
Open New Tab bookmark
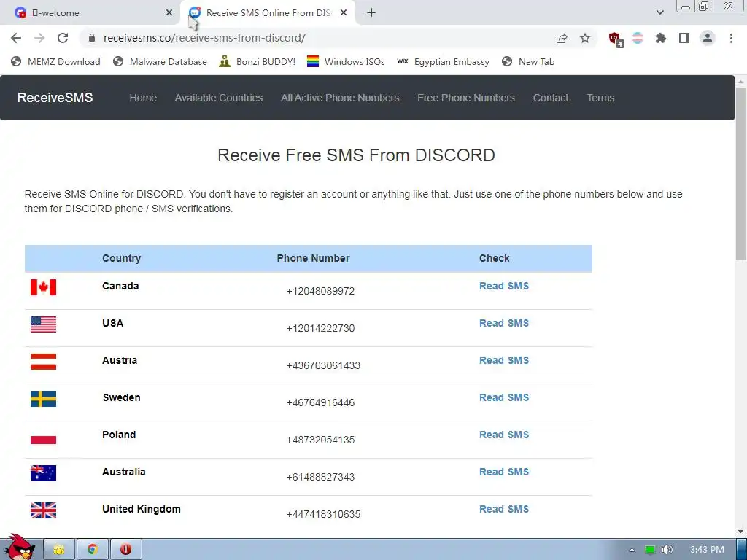click(x=528, y=61)
